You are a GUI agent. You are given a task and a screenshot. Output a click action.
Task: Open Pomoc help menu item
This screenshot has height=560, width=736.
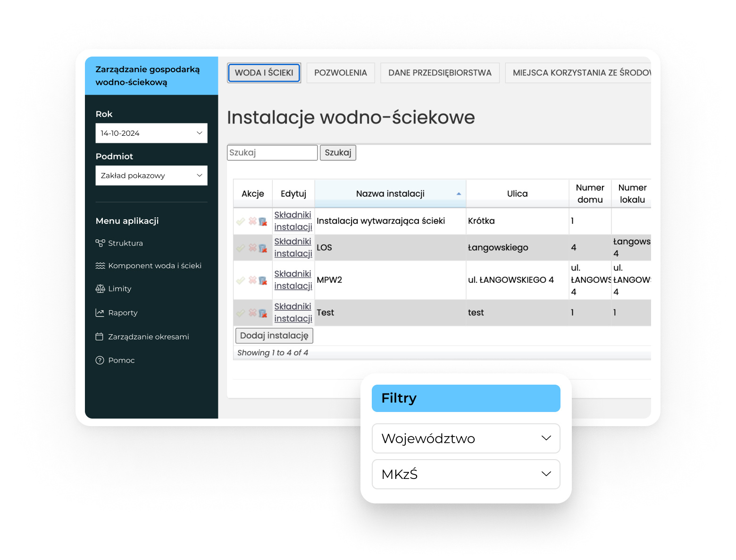pyautogui.click(x=121, y=361)
